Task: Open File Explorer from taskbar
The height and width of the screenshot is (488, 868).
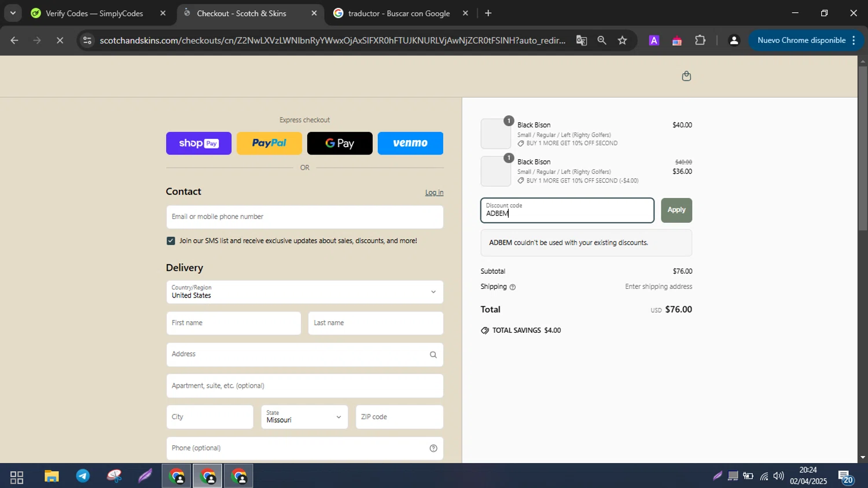Action: 52,477
